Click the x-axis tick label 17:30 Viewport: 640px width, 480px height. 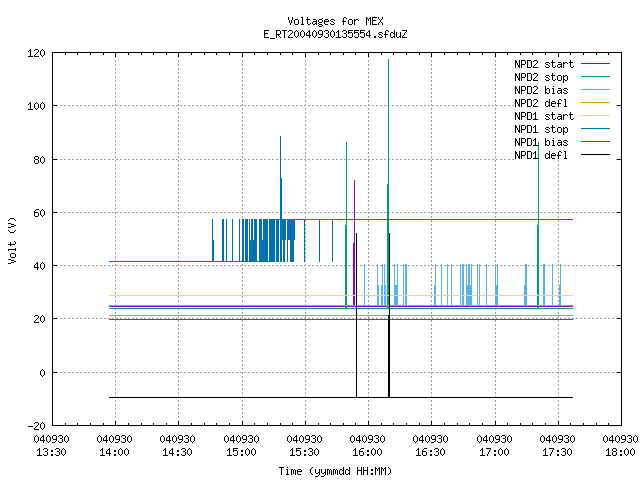[x=557, y=453]
